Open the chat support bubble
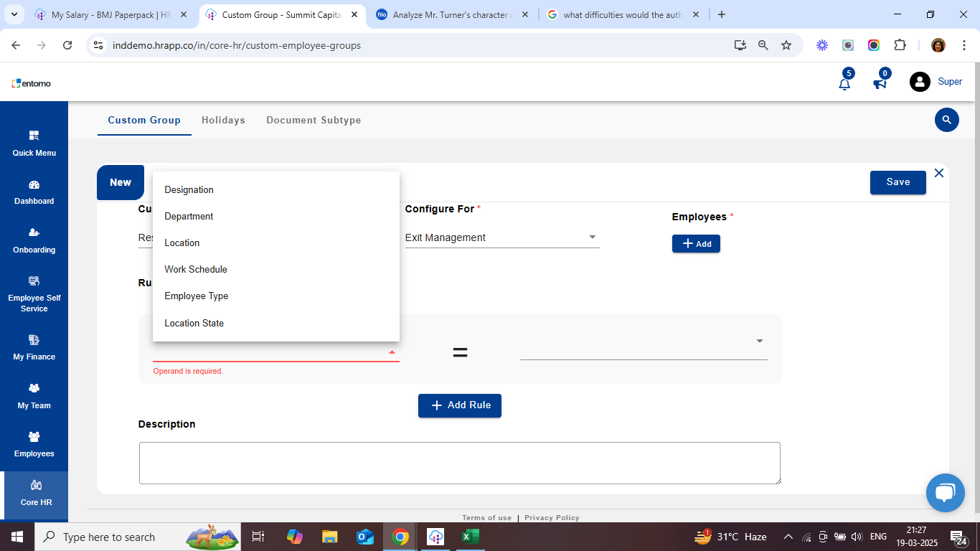 click(x=945, y=493)
